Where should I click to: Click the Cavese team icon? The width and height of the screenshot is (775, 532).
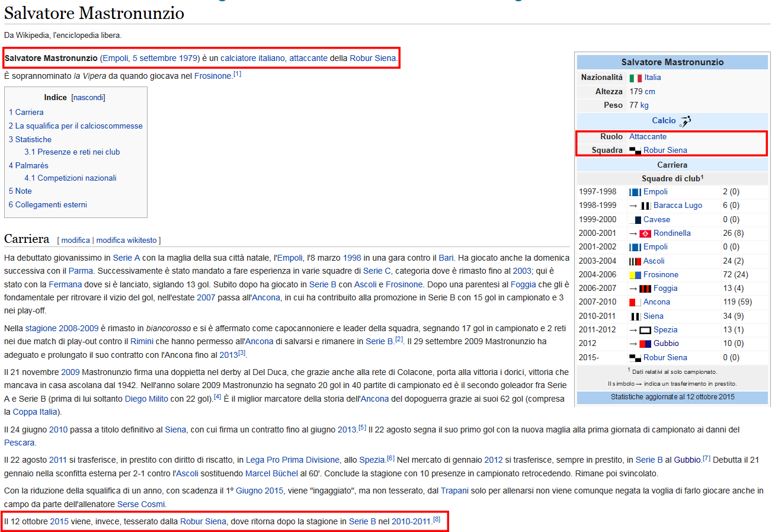[635, 220]
